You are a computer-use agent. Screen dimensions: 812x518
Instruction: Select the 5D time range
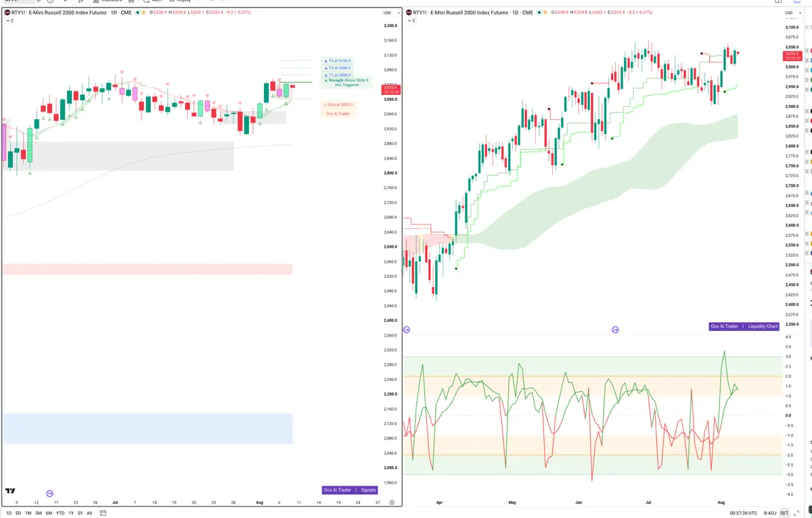[18, 513]
